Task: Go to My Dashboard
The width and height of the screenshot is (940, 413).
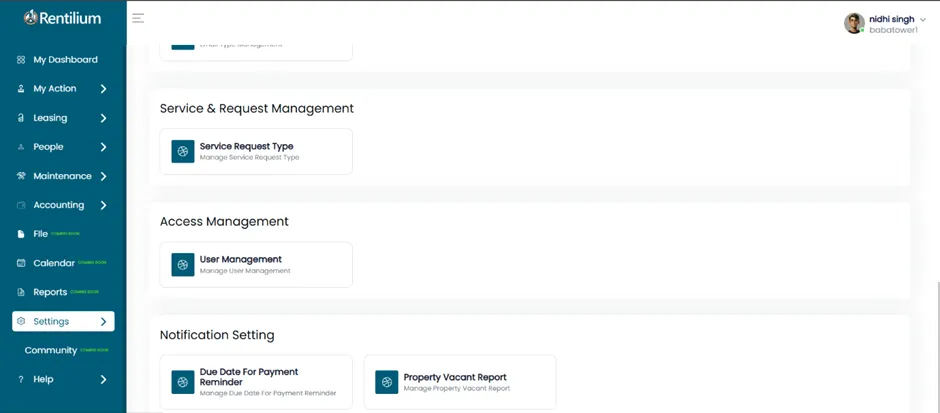Action: [x=63, y=60]
